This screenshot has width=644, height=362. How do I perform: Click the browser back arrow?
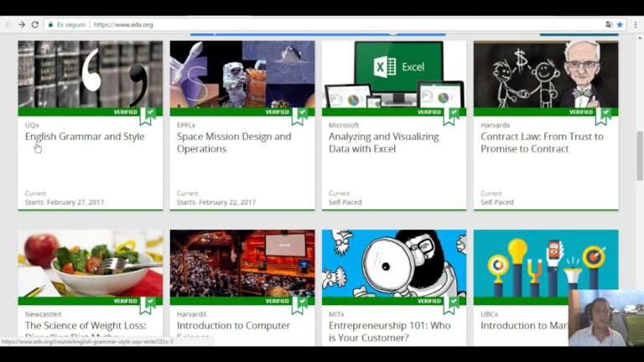pos(8,24)
